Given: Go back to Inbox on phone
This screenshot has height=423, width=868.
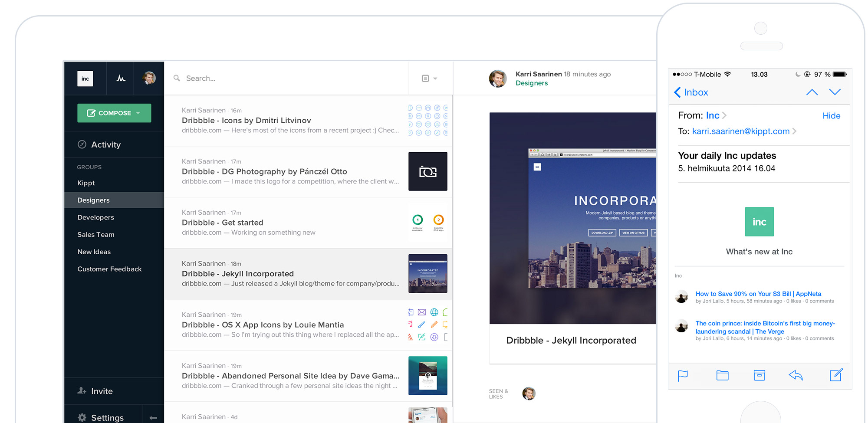Looking at the screenshot, I should (691, 92).
